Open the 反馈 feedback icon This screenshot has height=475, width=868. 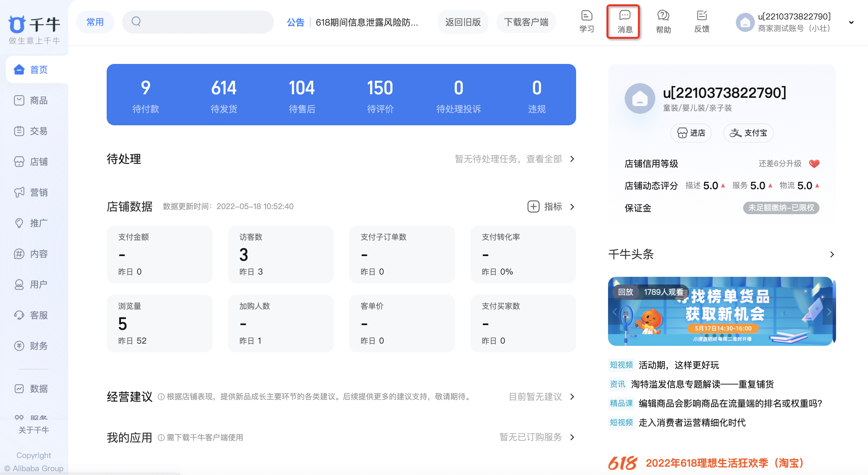[702, 22]
